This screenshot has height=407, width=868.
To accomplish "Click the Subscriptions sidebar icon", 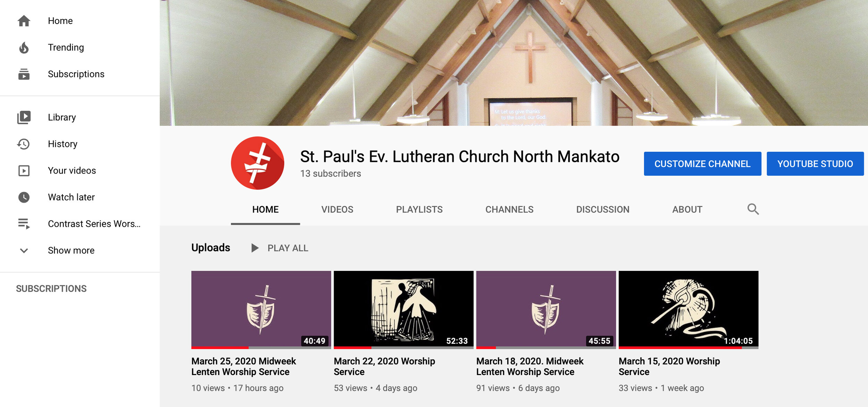I will tap(24, 74).
